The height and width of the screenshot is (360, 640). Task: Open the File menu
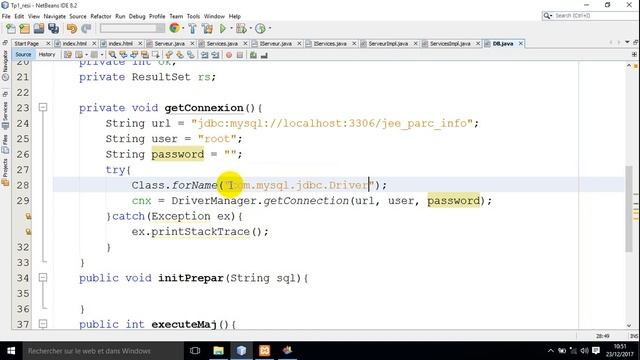pyautogui.click(x=6, y=16)
